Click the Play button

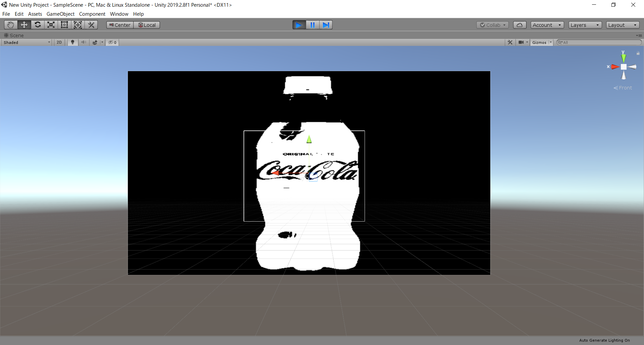[299, 25]
